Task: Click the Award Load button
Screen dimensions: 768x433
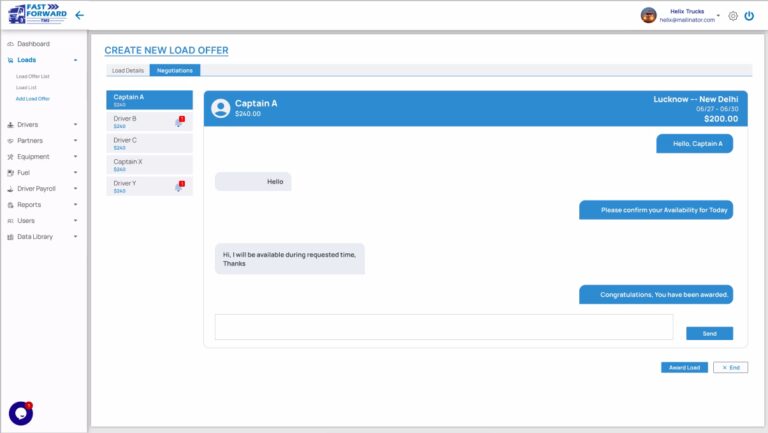Action: coord(684,367)
